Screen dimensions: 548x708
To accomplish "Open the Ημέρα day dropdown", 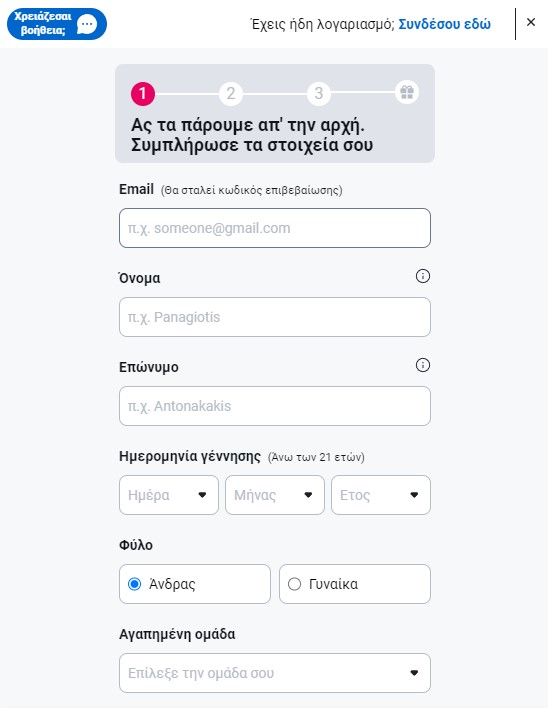I will click(169, 495).
